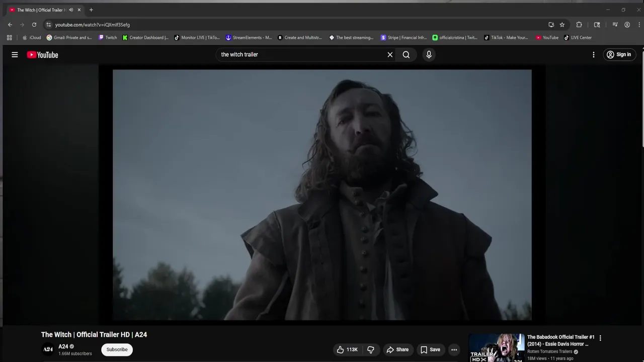This screenshot has width=644, height=362.
Task: Open YouTube settings three-dot menu
Action: click(x=594, y=55)
